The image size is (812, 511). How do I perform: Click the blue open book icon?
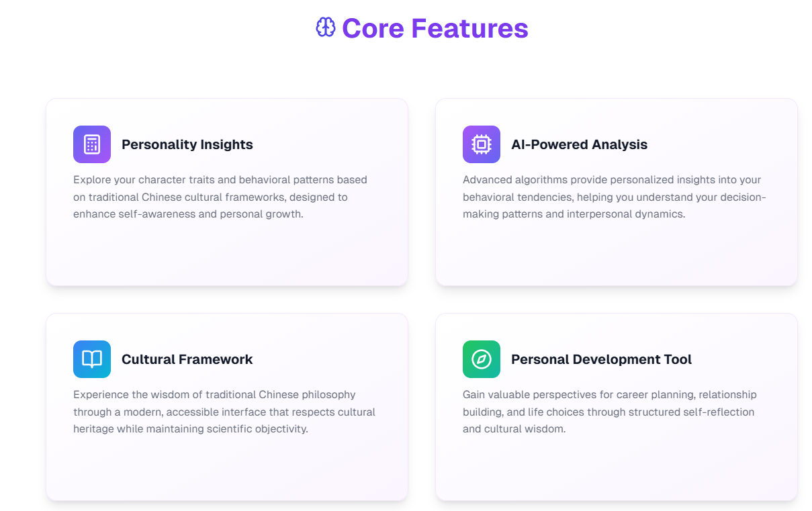pyautogui.click(x=92, y=359)
